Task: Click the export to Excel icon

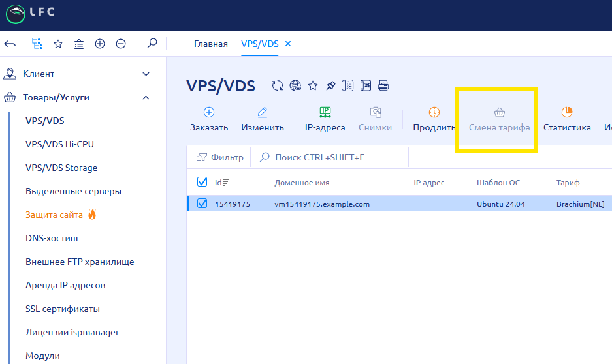Action: 366,85
